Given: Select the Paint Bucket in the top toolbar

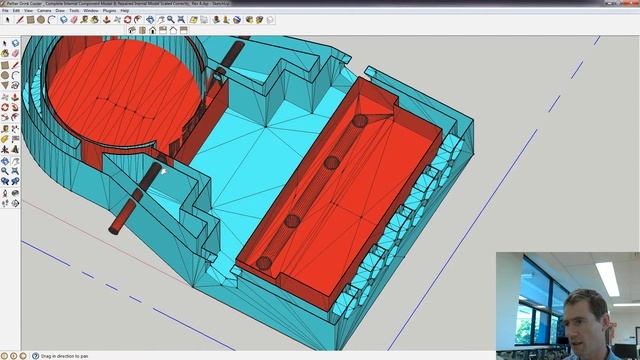Looking at the screenshot, I should tap(95, 20).
